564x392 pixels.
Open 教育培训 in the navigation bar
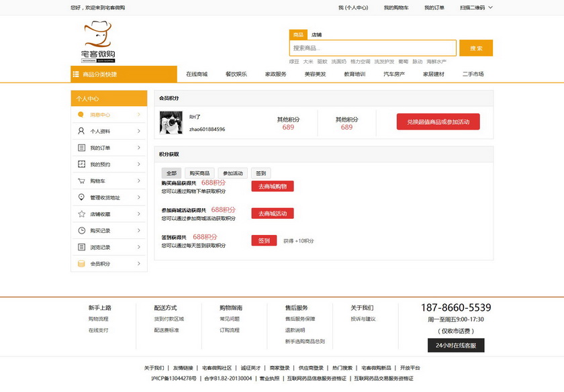355,74
